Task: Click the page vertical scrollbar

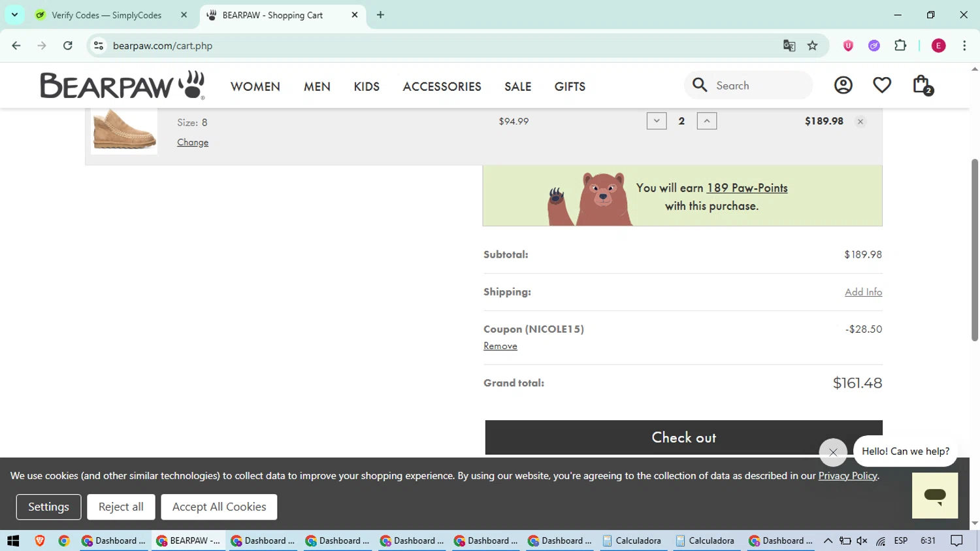Action: [x=975, y=248]
